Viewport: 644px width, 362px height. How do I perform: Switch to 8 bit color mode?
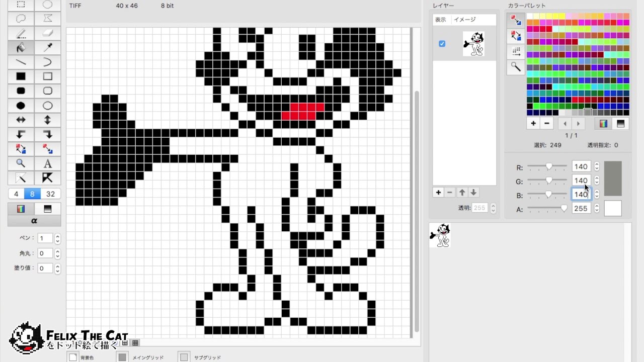point(32,194)
